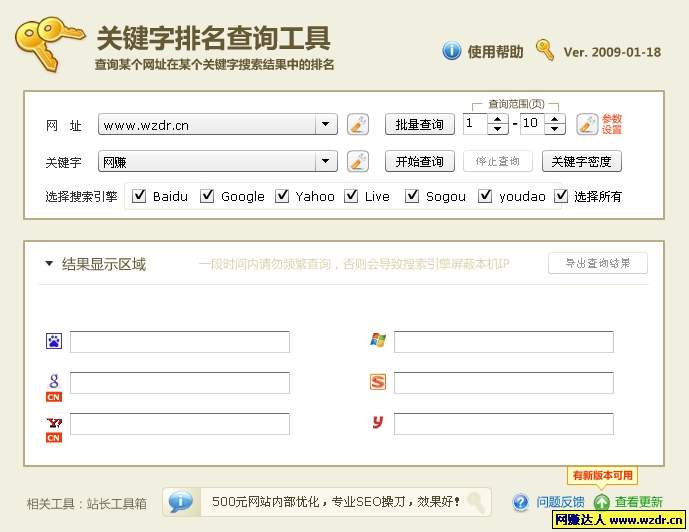Viewport: 689px width, 532px height.
Task: Toggle the 选择所有 select-all checkbox
Action: point(561,195)
